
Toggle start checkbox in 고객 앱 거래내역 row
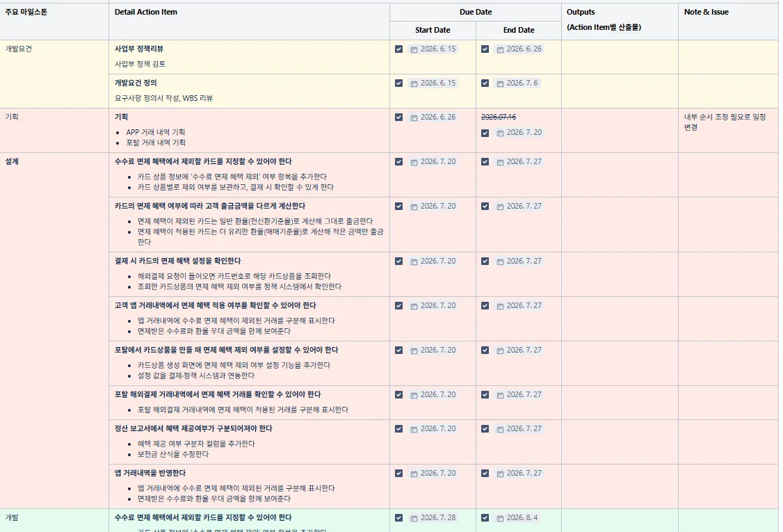tap(398, 305)
